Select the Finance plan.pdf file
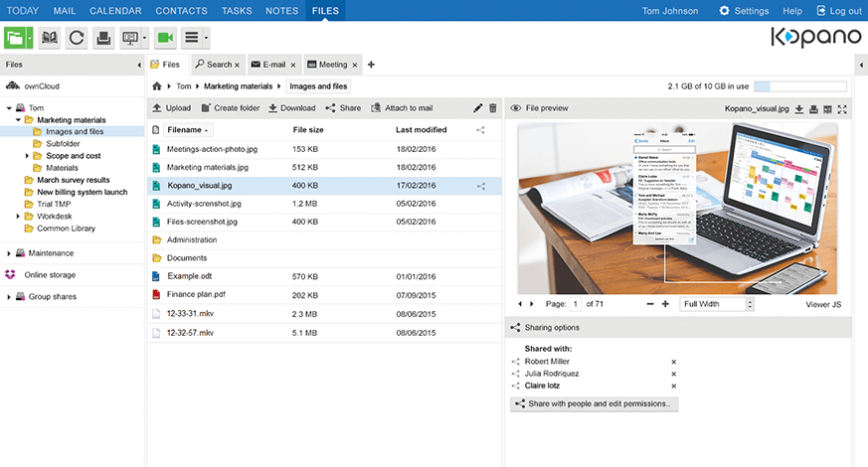This screenshot has height=467, width=868. pos(325,294)
